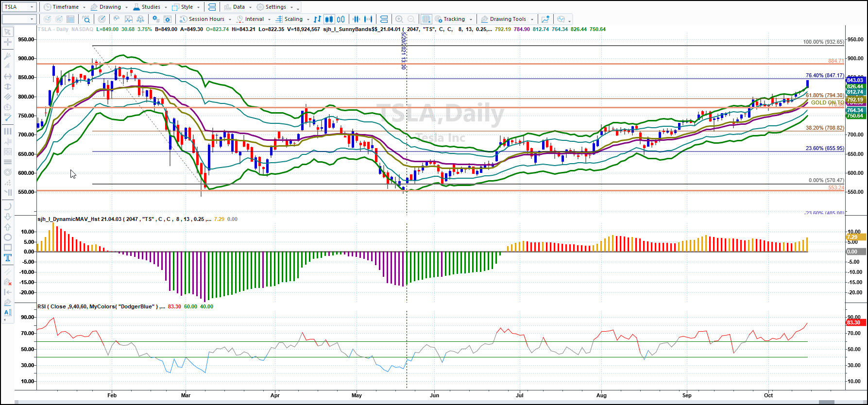The width and height of the screenshot is (868, 405).
Task: Select the down arrow drawing tool
Action: tap(8, 216)
